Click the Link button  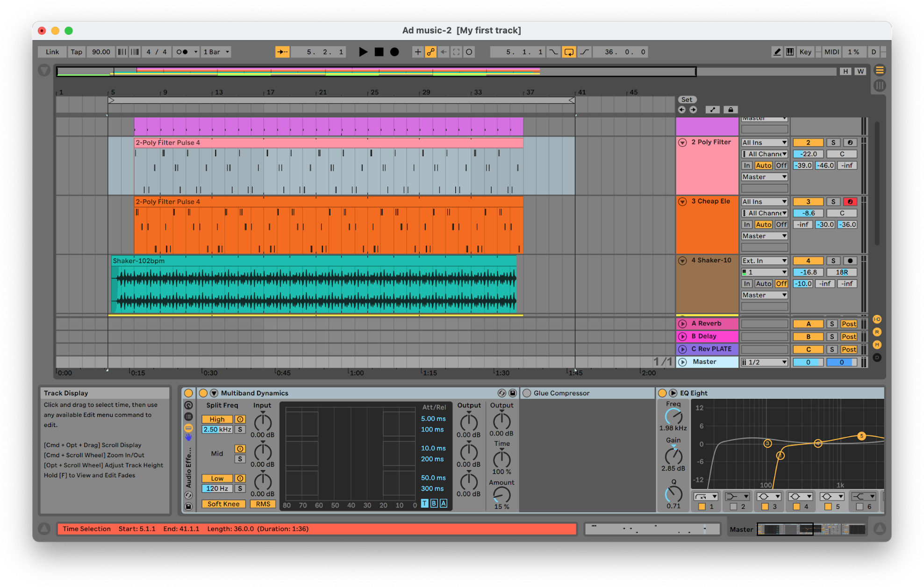(x=52, y=52)
